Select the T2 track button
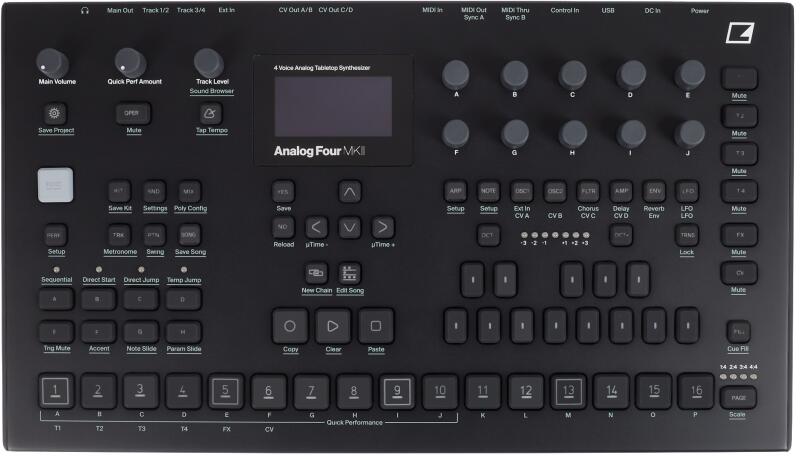The image size is (800, 458). coord(739,116)
